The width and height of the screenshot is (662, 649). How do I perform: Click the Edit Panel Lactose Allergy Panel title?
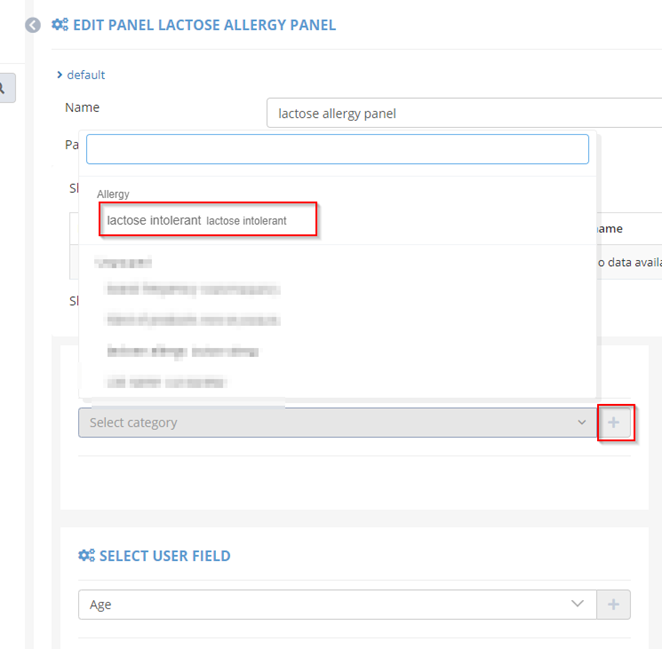[204, 25]
